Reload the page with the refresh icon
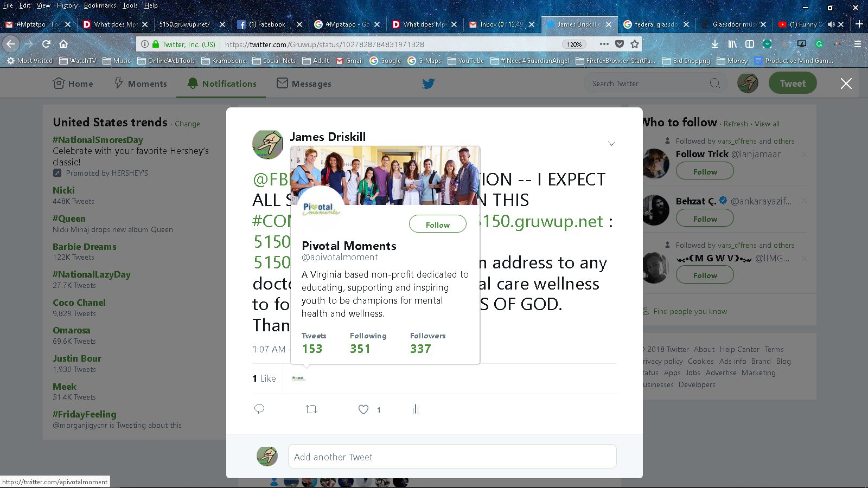Image resolution: width=868 pixels, height=488 pixels. pyautogui.click(x=47, y=44)
